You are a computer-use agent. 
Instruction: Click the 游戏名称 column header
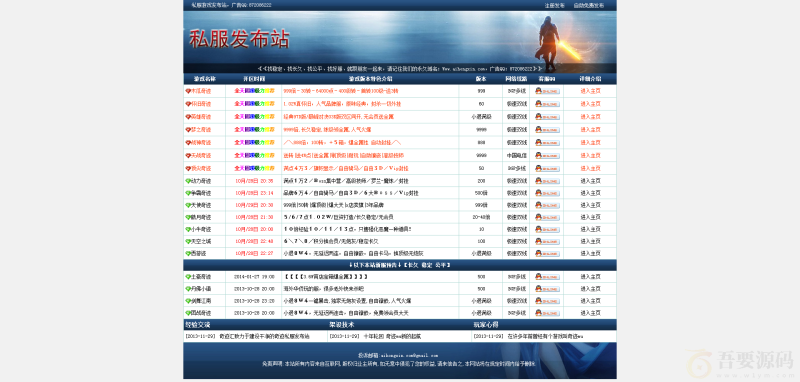pyautogui.click(x=205, y=79)
